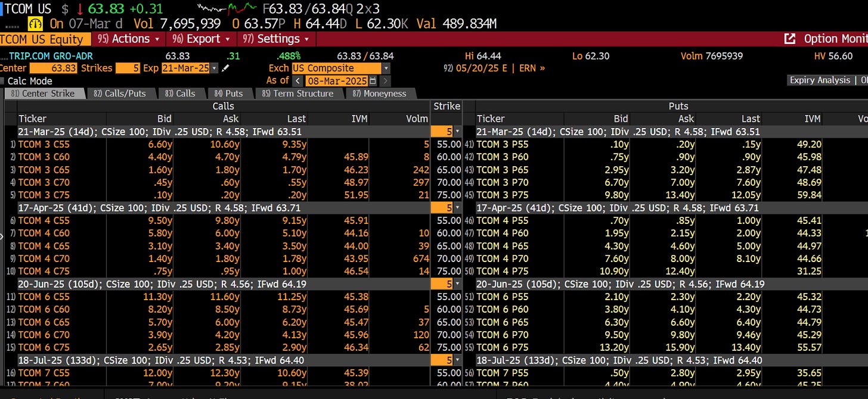This screenshot has width=868, height=399.
Task: Select the TCOM 3 C75 call row ticker
Action: pos(44,195)
